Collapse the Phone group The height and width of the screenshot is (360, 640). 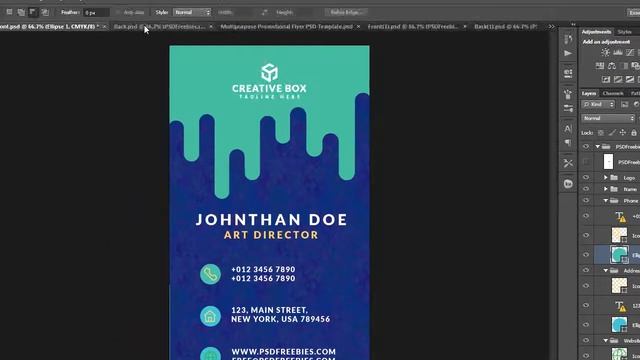click(x=606, y=200)
